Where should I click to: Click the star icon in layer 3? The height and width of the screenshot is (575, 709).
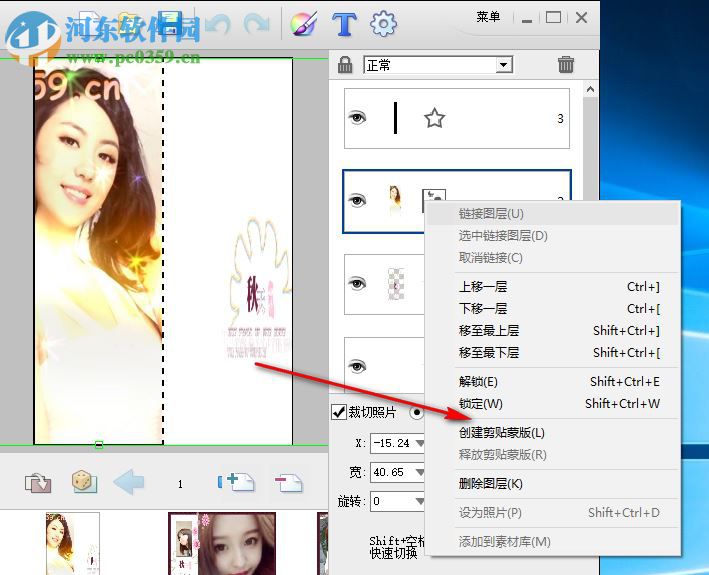point(435,118)
